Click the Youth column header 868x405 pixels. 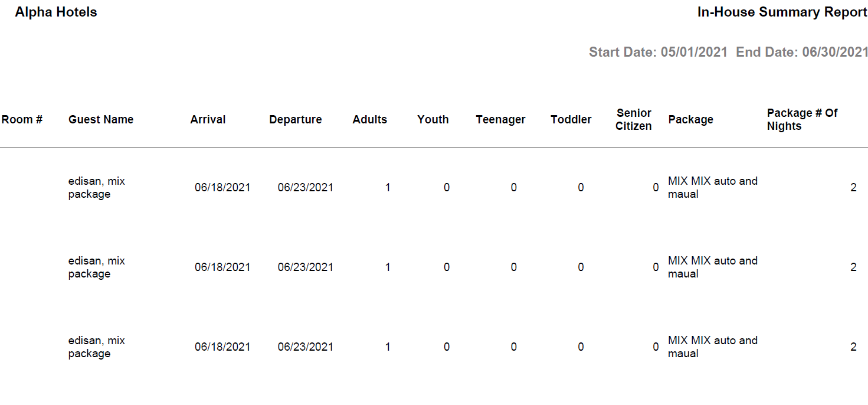coord(433,120)
